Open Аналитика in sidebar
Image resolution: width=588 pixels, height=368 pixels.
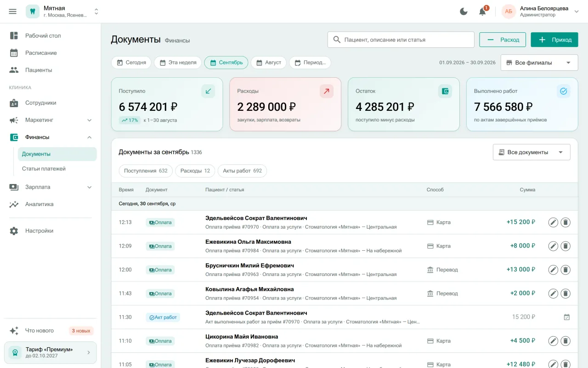[51, 204]
